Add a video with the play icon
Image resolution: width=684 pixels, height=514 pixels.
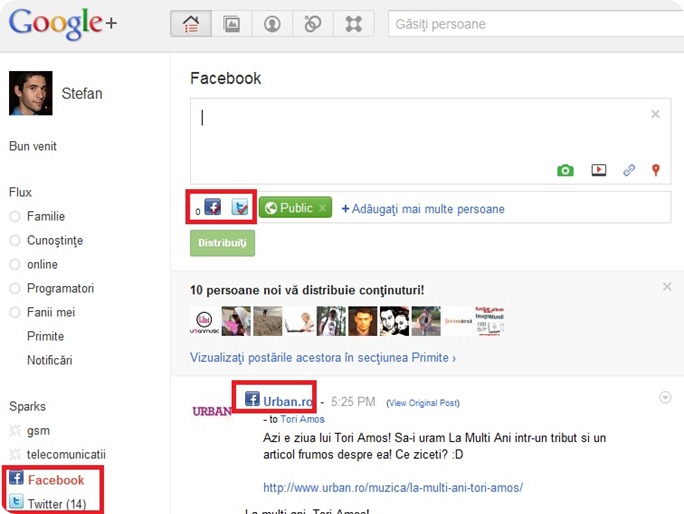pyautogui.click(x=598, y=170)
